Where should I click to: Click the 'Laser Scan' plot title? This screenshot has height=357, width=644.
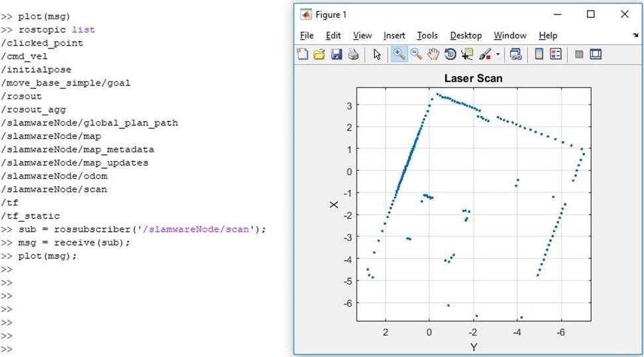(x=473, y=78)
